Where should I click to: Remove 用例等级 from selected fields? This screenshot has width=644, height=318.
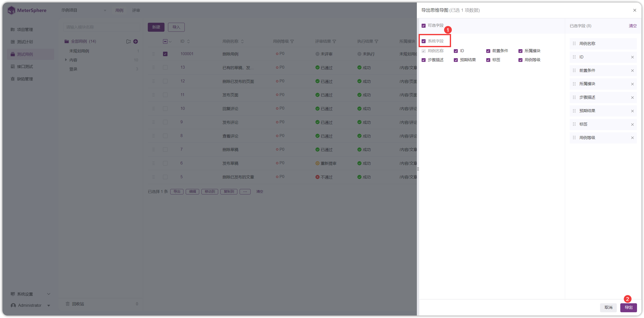(x=632, y=138)
